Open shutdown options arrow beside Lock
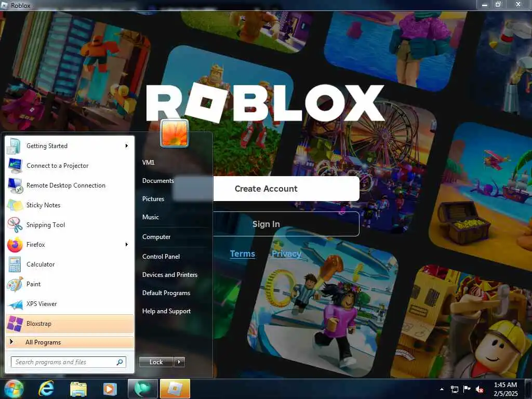 pos(179,362)
